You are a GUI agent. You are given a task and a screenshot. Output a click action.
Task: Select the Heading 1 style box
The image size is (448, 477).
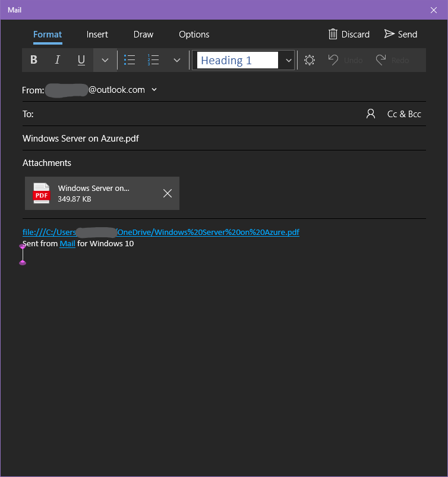point(238,60)
